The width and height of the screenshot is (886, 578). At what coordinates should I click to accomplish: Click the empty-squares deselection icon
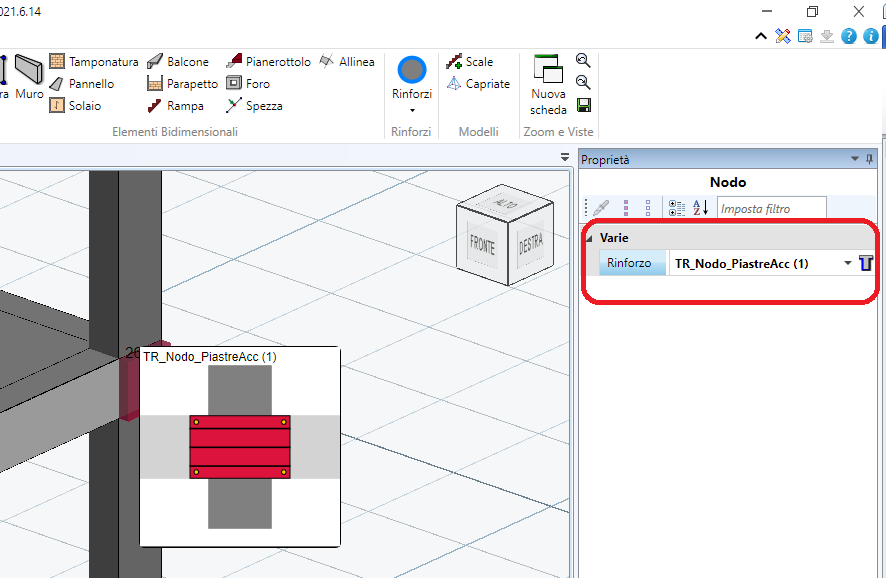pos(648,208)
